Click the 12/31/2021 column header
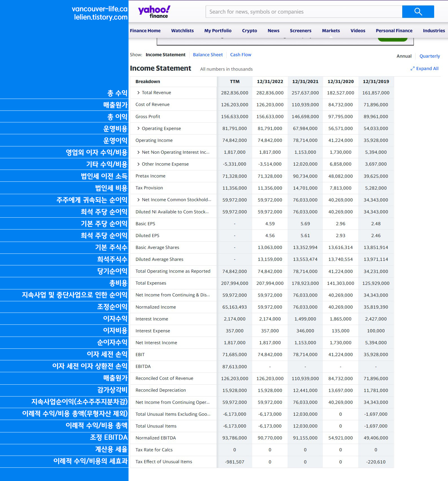The width and height of the screenshot is (448, 481). coord(305,82)
